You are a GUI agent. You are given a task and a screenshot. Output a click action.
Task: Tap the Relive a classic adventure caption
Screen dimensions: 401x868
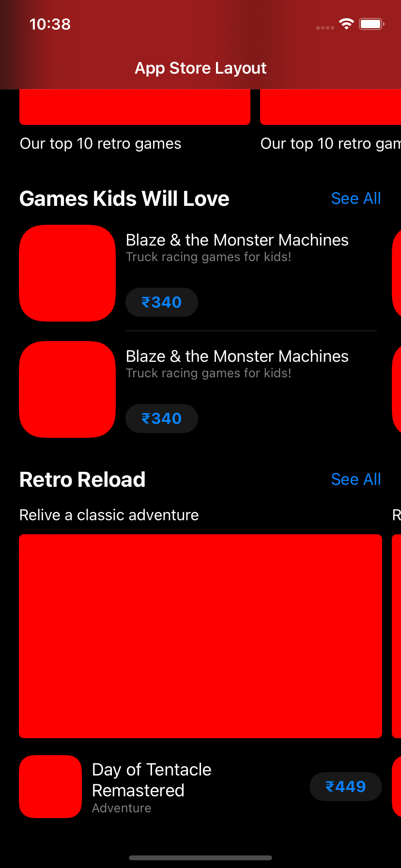(x=109, y=515)
